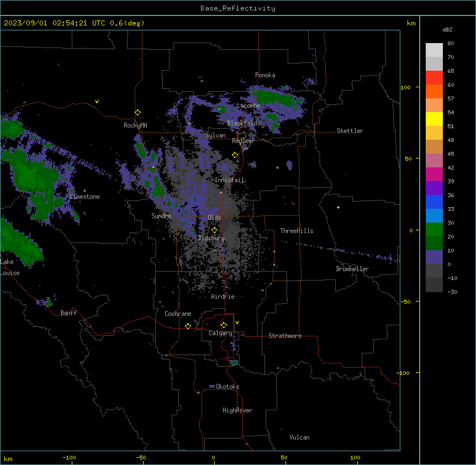
Task: Click the yellow diamond marker south of RedDeer
Action: pyautogui.click(x=235, y=155)
